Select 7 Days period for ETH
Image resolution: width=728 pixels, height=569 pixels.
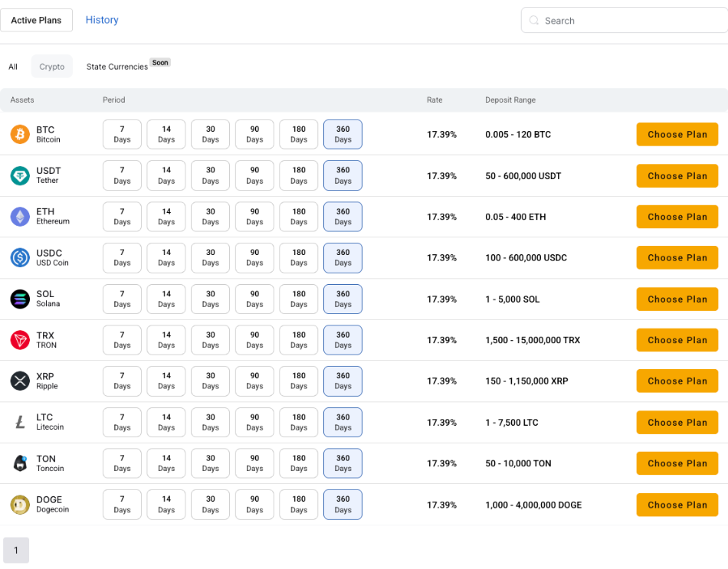[x=122, y=217]
